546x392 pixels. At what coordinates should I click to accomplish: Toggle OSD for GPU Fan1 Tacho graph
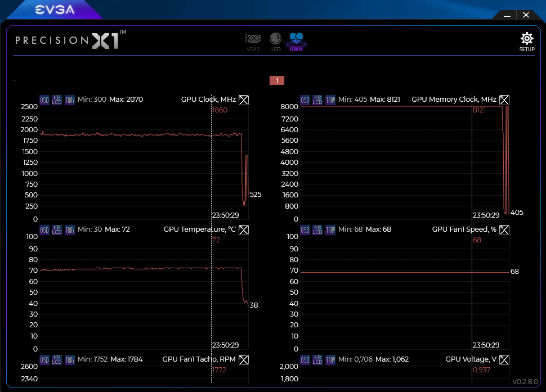[x=44, y=359]
